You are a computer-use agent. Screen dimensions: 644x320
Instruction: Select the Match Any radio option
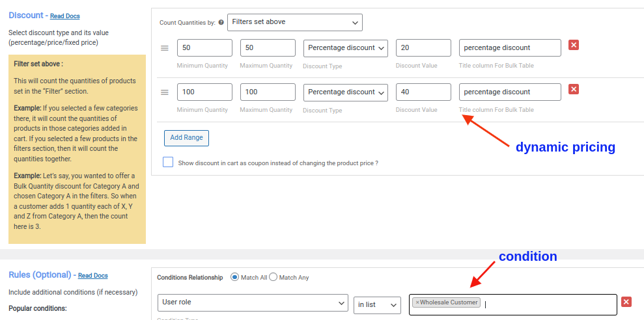coord(273,277)
